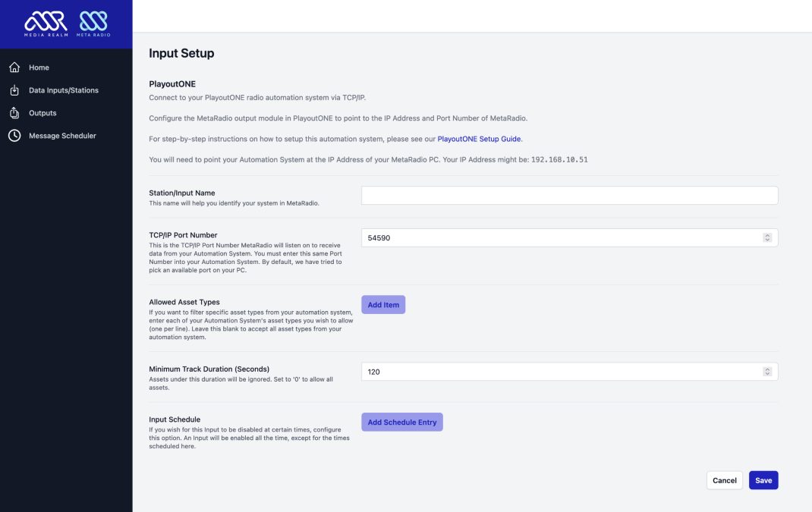
Task: Click the Message Scheduler clock icon
Action: coord(14,136)
